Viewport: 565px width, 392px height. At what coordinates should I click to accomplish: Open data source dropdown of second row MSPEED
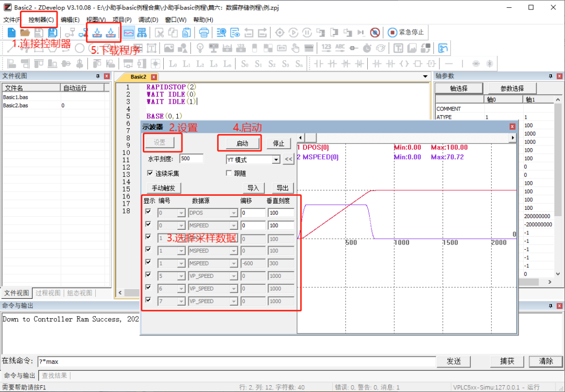(x=234, y=226)
